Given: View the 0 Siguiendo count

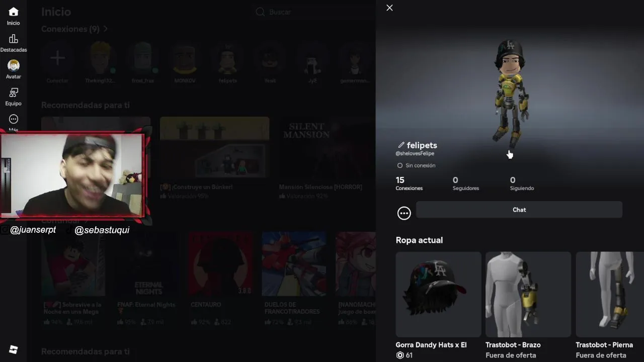Looking at the screenshot, I should 522,184.
